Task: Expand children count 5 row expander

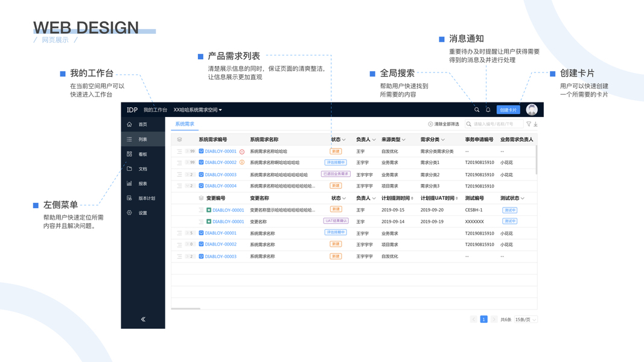Action: [x=190, y=233]
